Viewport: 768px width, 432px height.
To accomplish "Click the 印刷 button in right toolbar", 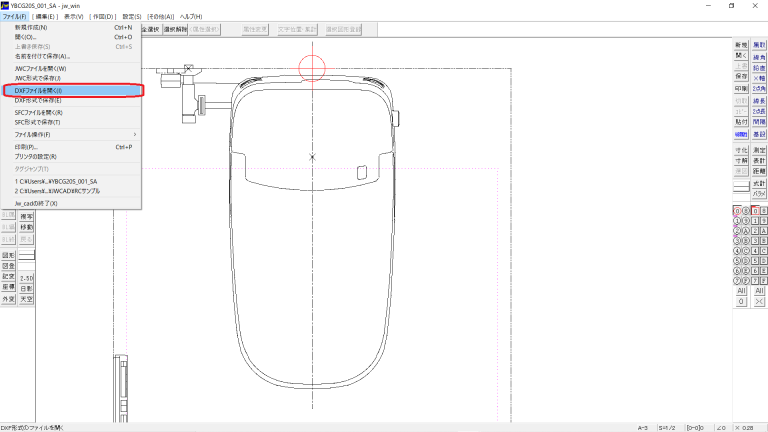I will (x=741, y=87).
